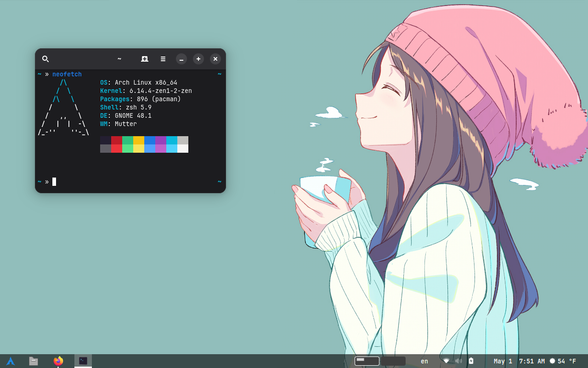Click the typed "neofetch" command text
The image size is (588, 368).
coord(67,74)
